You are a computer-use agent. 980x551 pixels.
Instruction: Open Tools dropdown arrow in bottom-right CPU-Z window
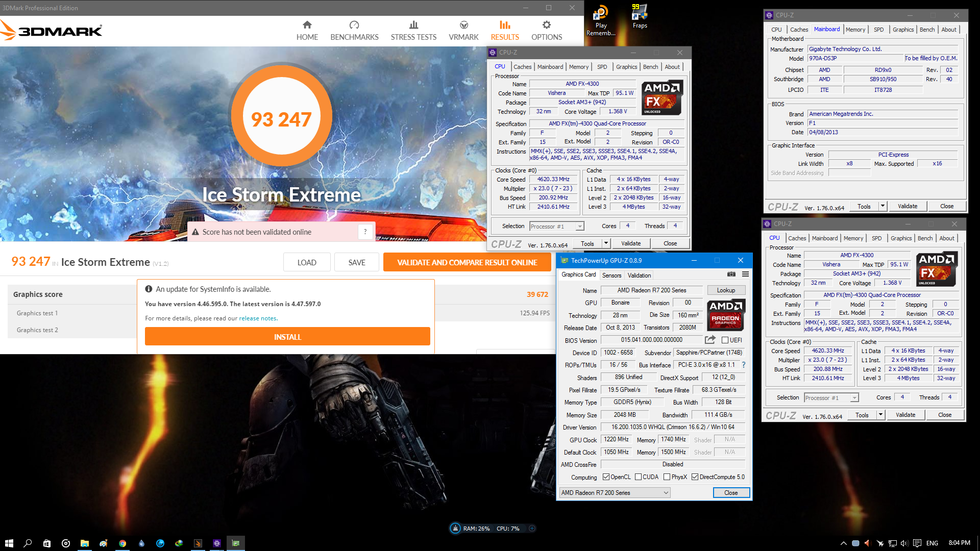[880, 415]
